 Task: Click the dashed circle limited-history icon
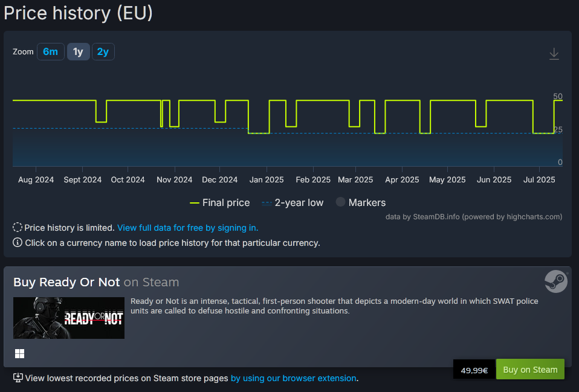coord(18,227)
